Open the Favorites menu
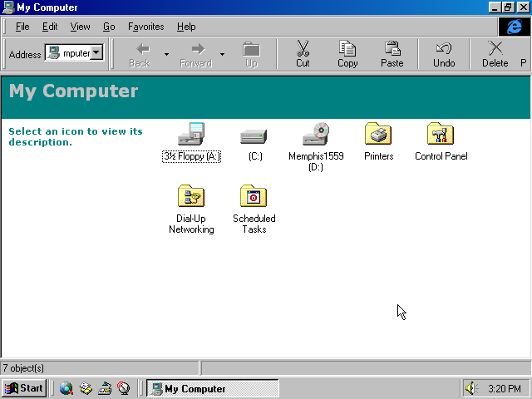Viewport: 532px width, 399px height. (x=146, y=27)
